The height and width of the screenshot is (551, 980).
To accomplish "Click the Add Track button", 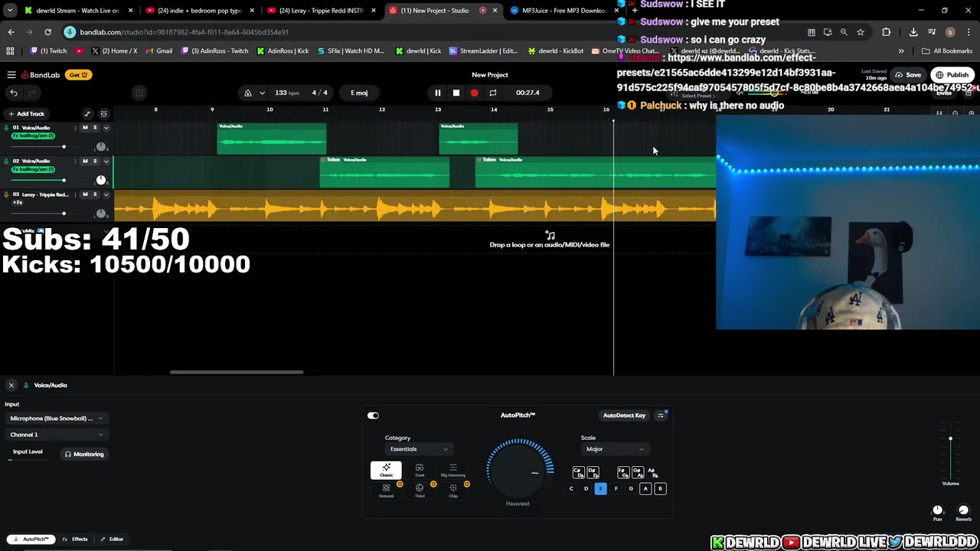I will pos(27,114).
